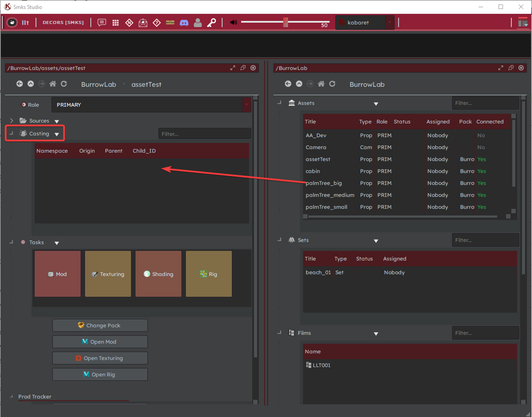Expand the BurrowLab panel to fullscreen
Image resolution: width=532 pixels, height=417 pixels.
(x=501, y=68)
